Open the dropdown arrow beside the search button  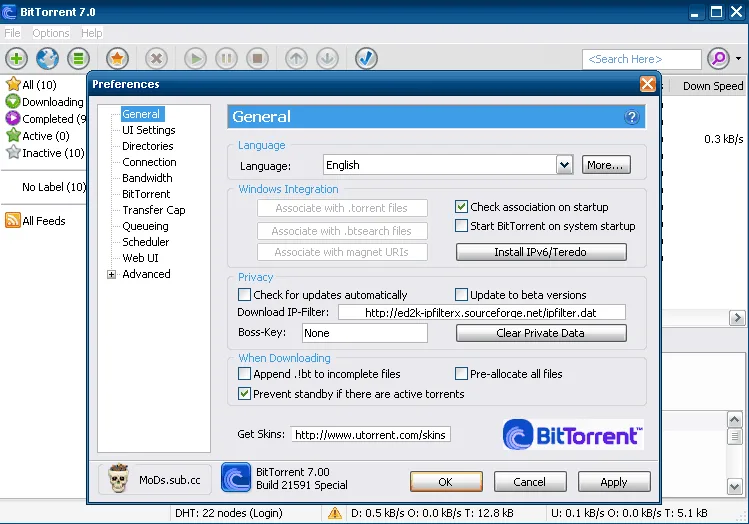(738, 58)
